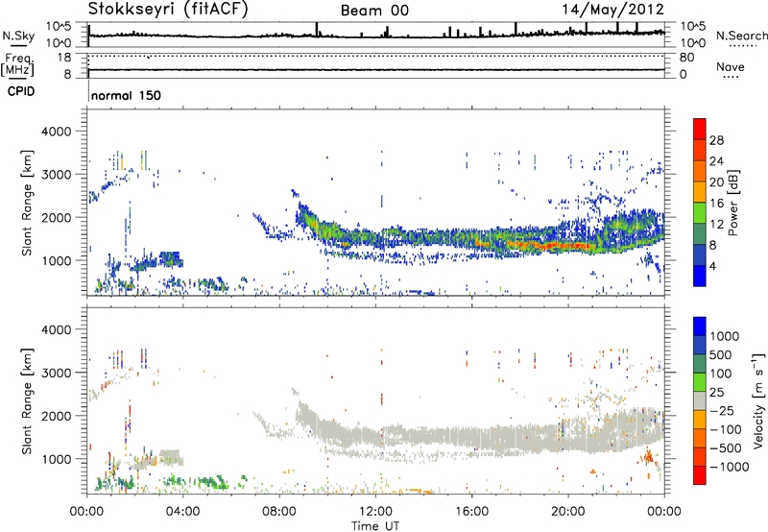This screenshot has width=768, height=532.
Task: Pick the light green 25–100 Velocity color segment
Action: coord(700,382)
